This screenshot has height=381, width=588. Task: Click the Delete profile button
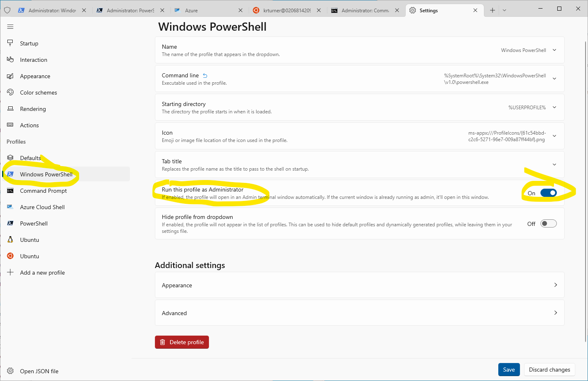(x=182, y=342)
